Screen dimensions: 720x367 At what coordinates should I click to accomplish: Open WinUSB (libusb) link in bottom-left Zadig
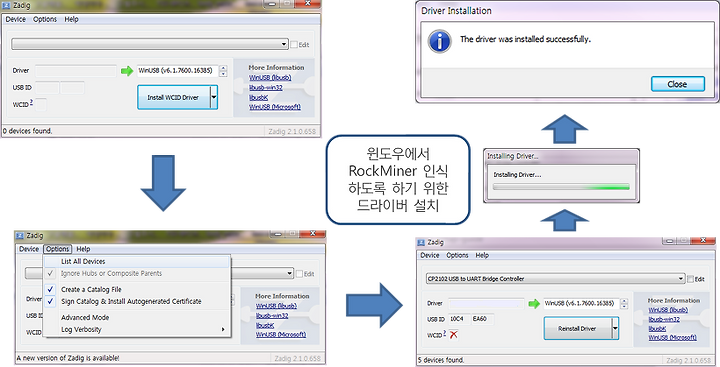tap(276, 306)
